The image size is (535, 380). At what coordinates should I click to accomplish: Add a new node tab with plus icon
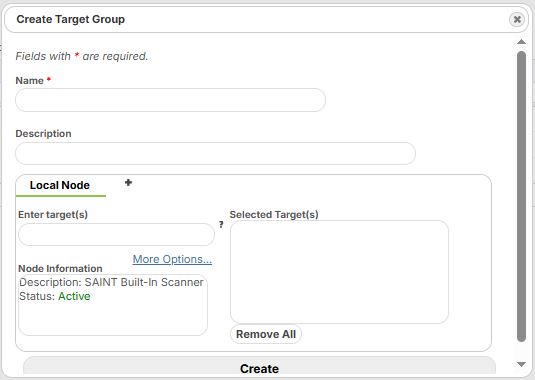[x=128, y=183]
